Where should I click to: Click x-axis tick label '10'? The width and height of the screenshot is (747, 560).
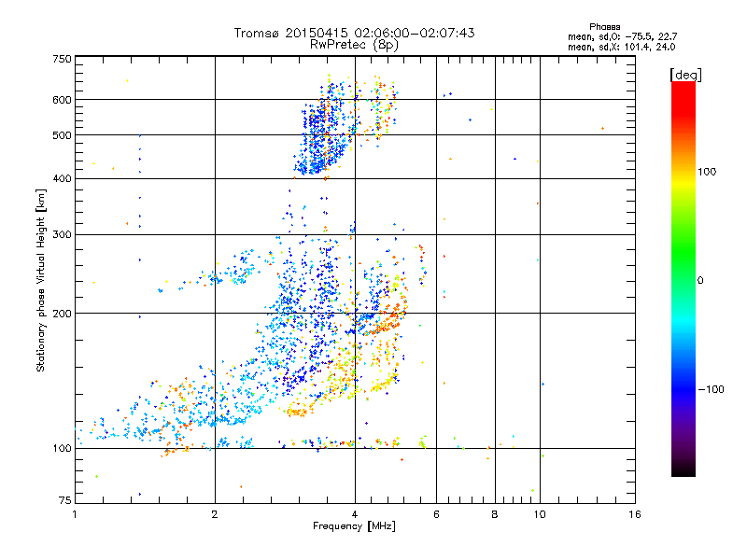(540, 514)
